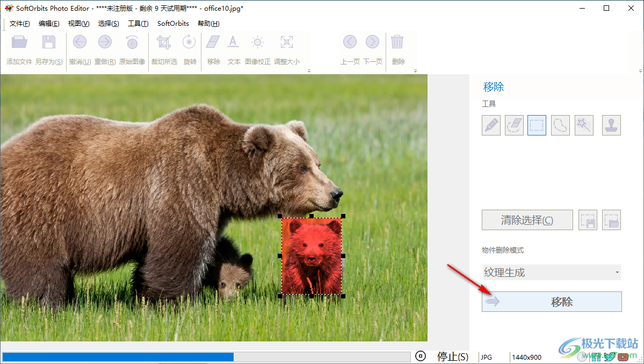Click the save selection icon

(588, 219)
